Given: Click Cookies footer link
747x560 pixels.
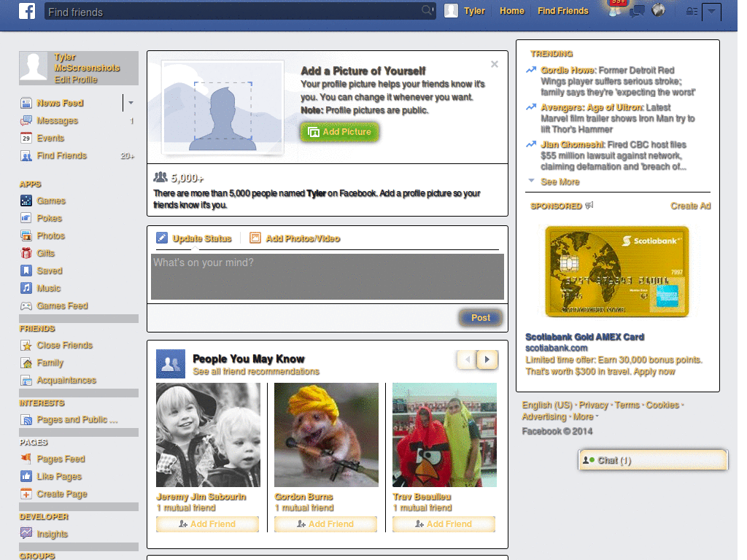Looking at the screenshot, I should (x=662, y=405).
